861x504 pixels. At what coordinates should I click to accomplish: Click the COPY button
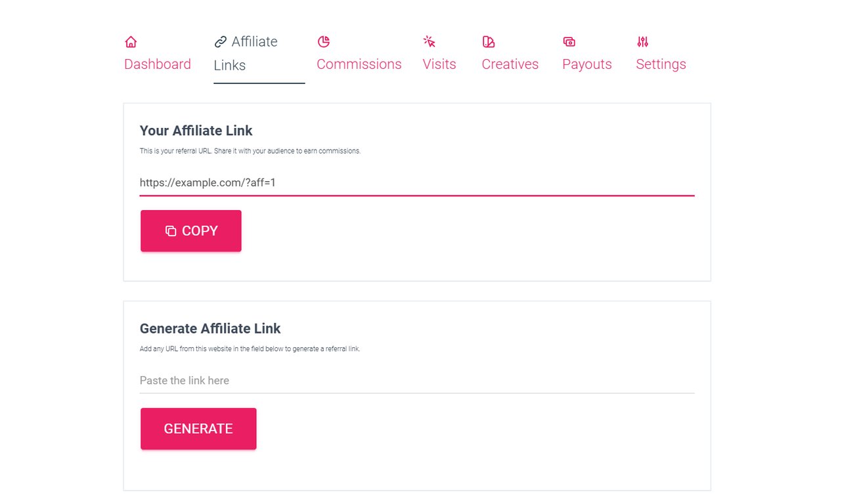pyautogui.click(x=190, y=230)
